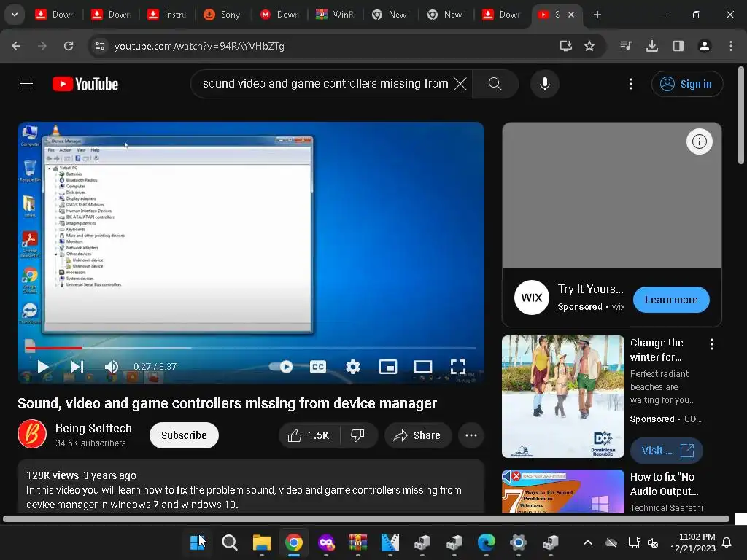Open tab search dropdown
This screenshot has width=747, height=560.
[15, 15]
